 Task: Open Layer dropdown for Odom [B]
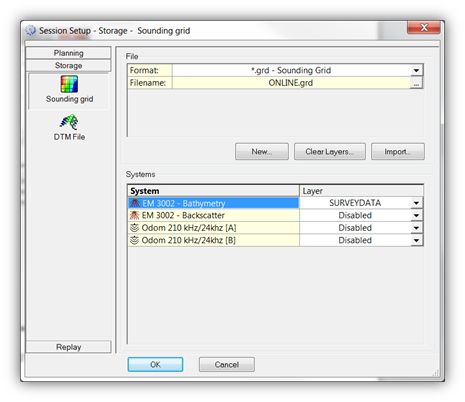tap(416, 240)
